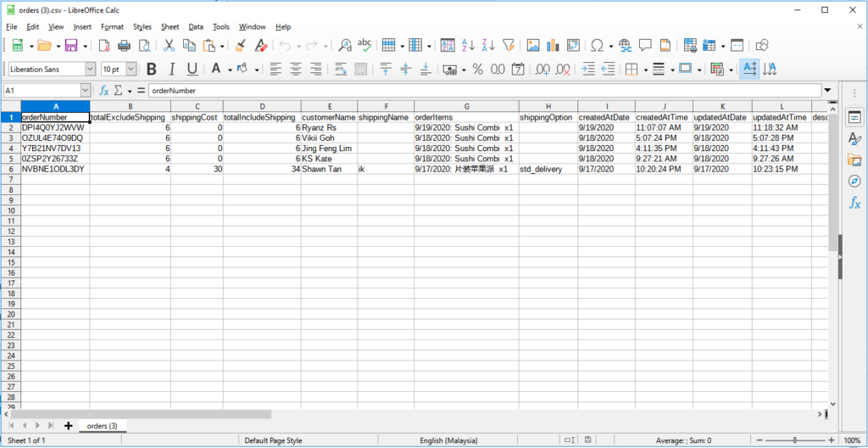
Task: Open the Navigator in the sidebar
Action: (854, 182)
